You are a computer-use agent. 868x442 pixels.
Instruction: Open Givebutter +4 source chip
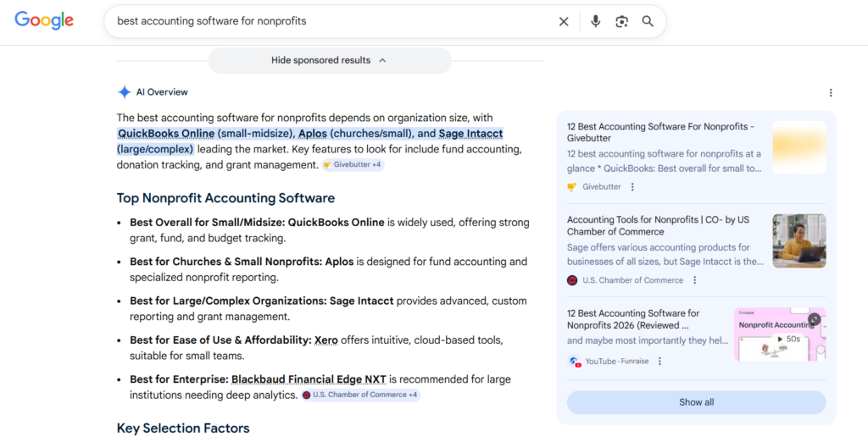pyautogui.click(x=353, y=165)
